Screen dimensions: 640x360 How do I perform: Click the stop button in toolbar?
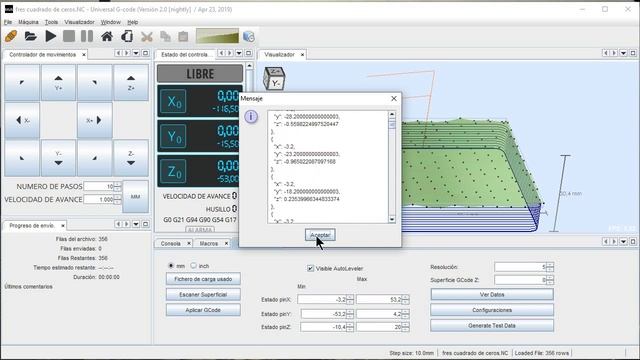[x=69, y=36]
